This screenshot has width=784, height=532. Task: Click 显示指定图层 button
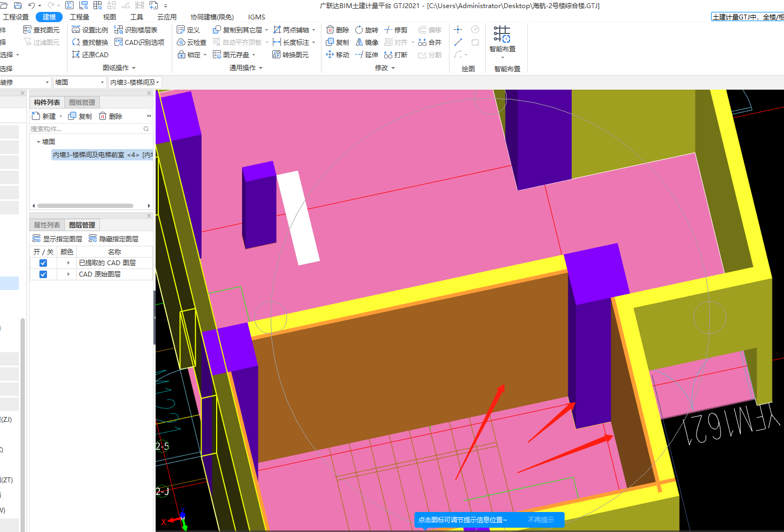[57, 239]
